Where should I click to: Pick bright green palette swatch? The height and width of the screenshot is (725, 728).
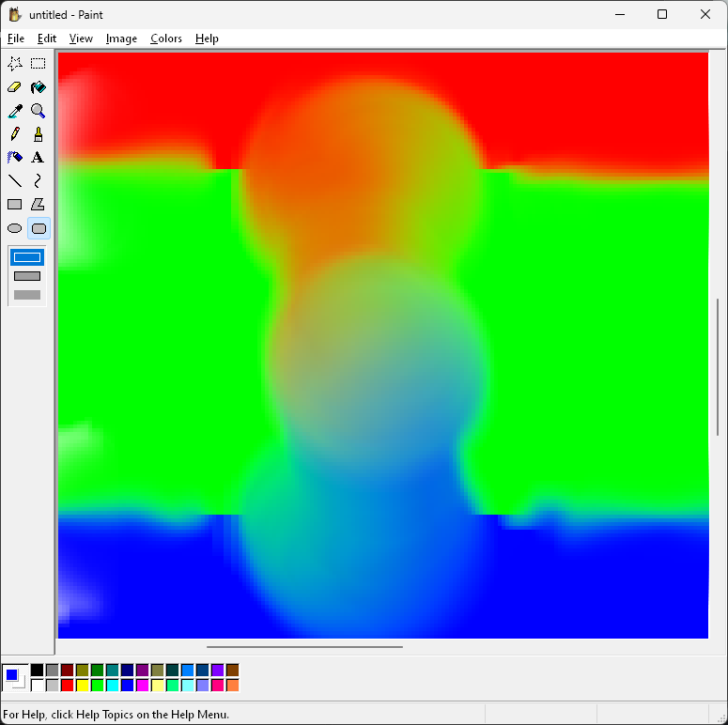(98, 685)
